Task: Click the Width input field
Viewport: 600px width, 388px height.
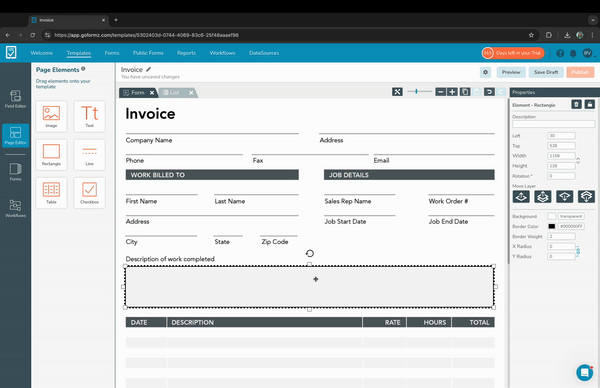Action: click(x=561, y=156)
